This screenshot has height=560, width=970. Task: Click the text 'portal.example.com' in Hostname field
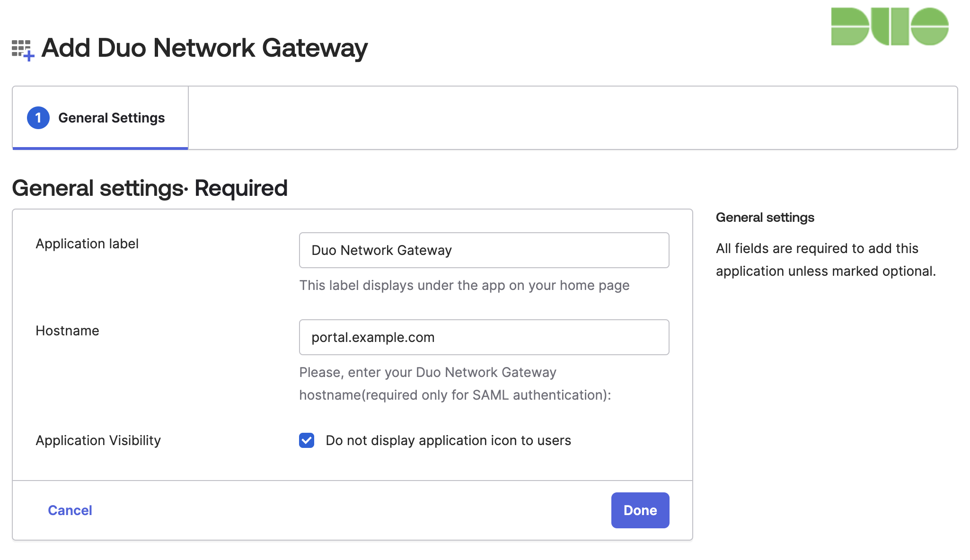coord(372,337)
